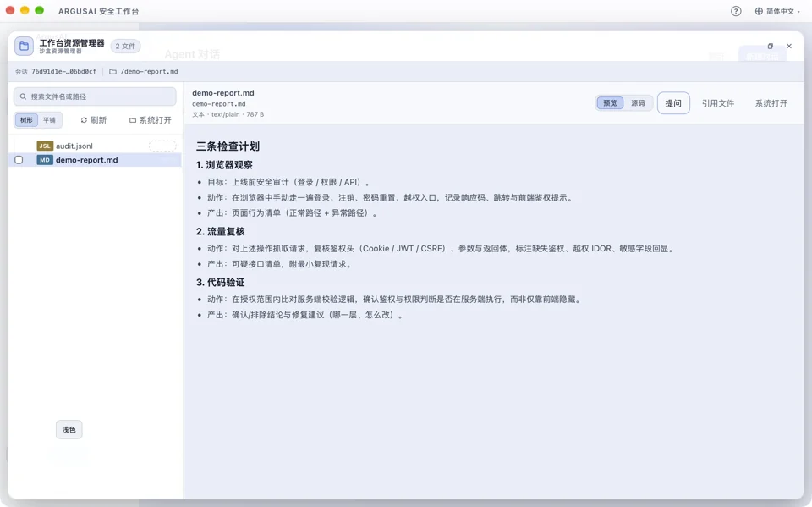Click the macOS green zoom window button

point(40,10)
